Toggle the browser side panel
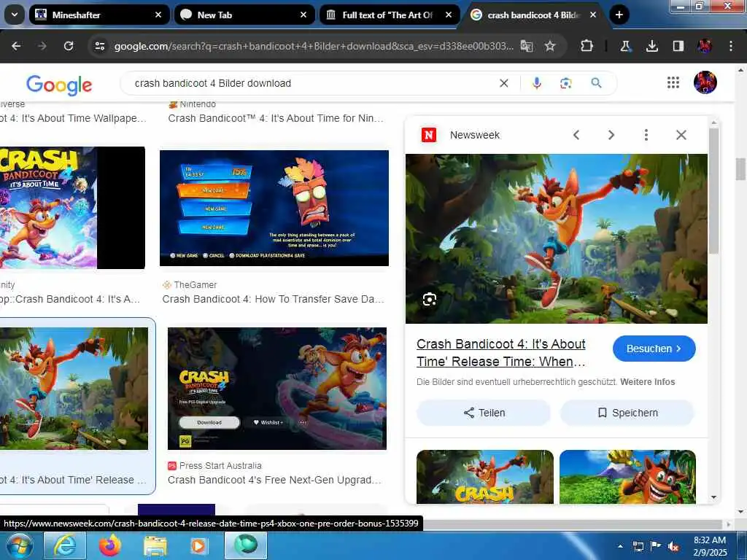This screenshot has height=560, width=747. tap(678, 46)
